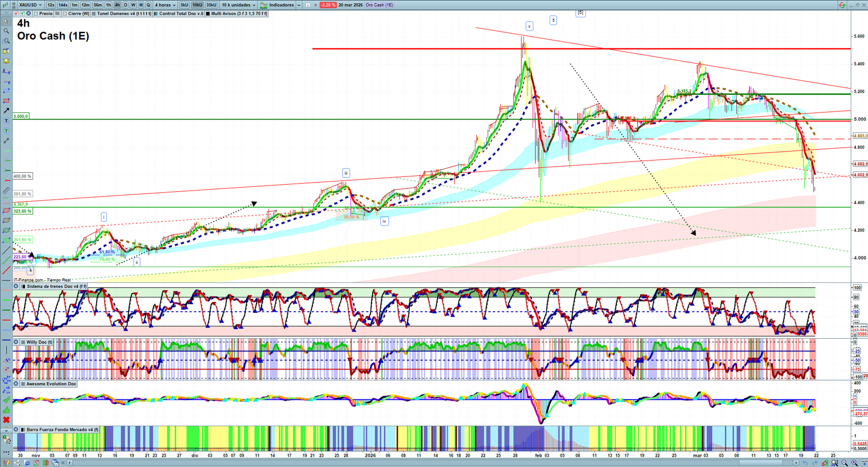The width and height of the screenshot is (868, 467).
Task: Toggle the 10kU units button
Action: tap(197, 5)
